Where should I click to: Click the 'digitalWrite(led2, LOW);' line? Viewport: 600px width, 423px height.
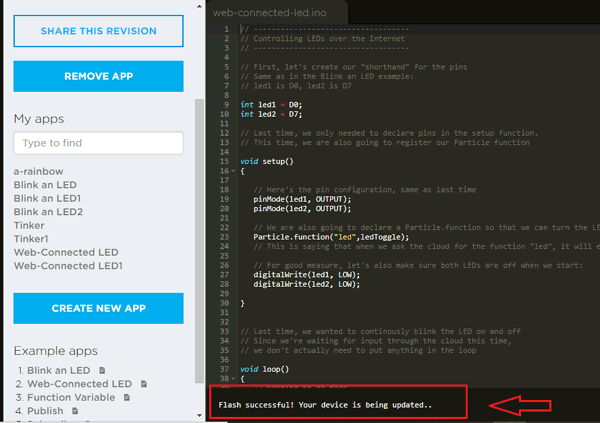(x=307, y=284)
